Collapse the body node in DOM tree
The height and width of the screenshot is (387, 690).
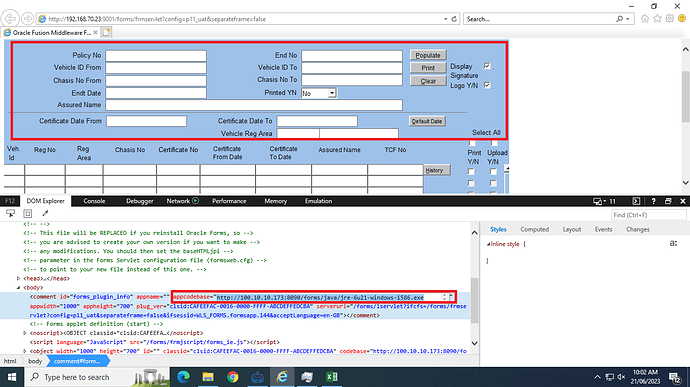pos(18,287)
